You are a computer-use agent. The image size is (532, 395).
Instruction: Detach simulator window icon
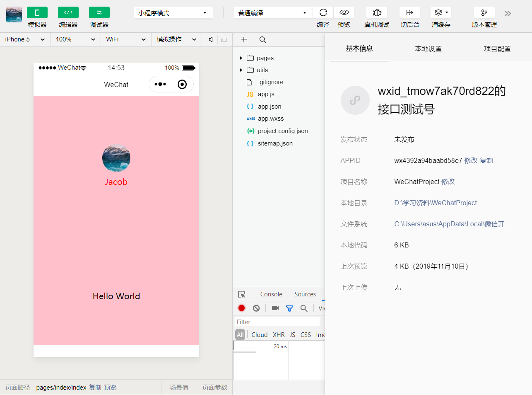[x=224, y=40]
